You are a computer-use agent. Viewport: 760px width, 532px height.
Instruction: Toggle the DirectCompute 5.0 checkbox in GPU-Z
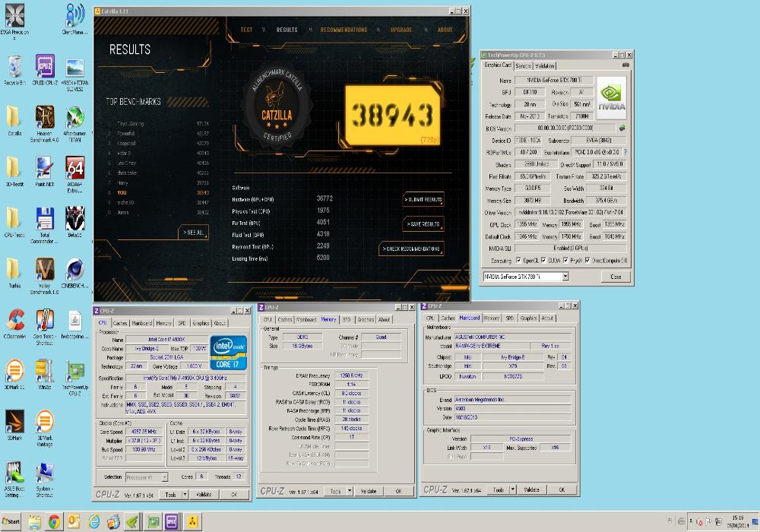(x=587, y=261)
